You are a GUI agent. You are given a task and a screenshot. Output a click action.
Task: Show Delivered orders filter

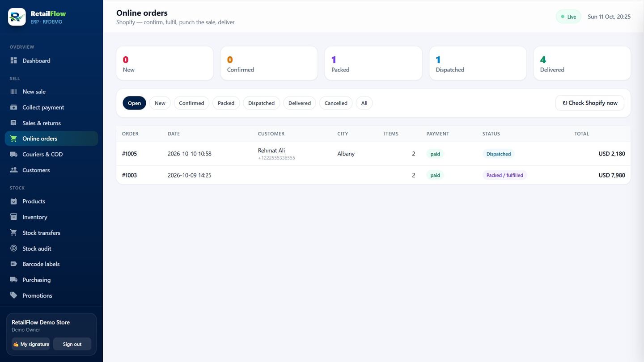click(x=300, y=103)
